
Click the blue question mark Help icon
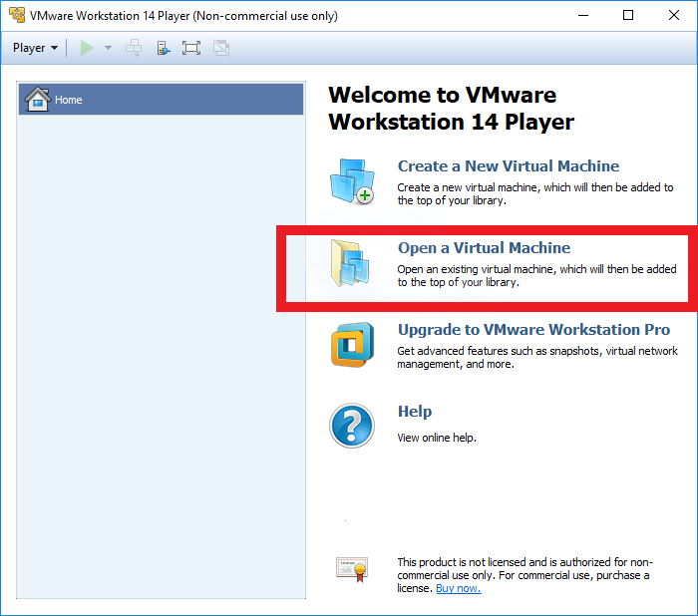pyautogui.click(x=352, y=426)
